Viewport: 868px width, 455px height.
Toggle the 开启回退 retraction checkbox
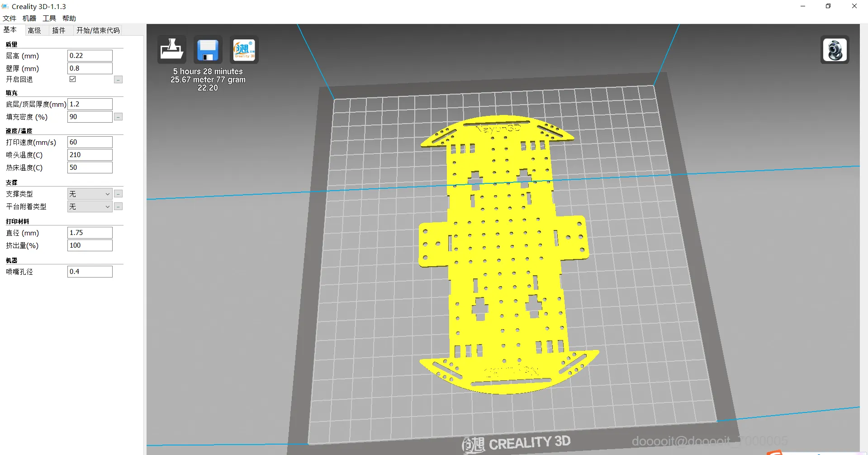(73, 79)
